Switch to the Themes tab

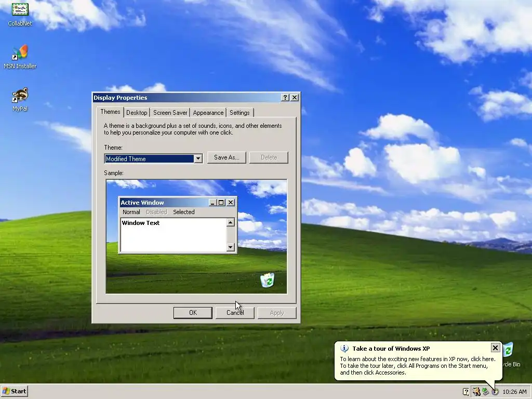click(x=110, y=112)
